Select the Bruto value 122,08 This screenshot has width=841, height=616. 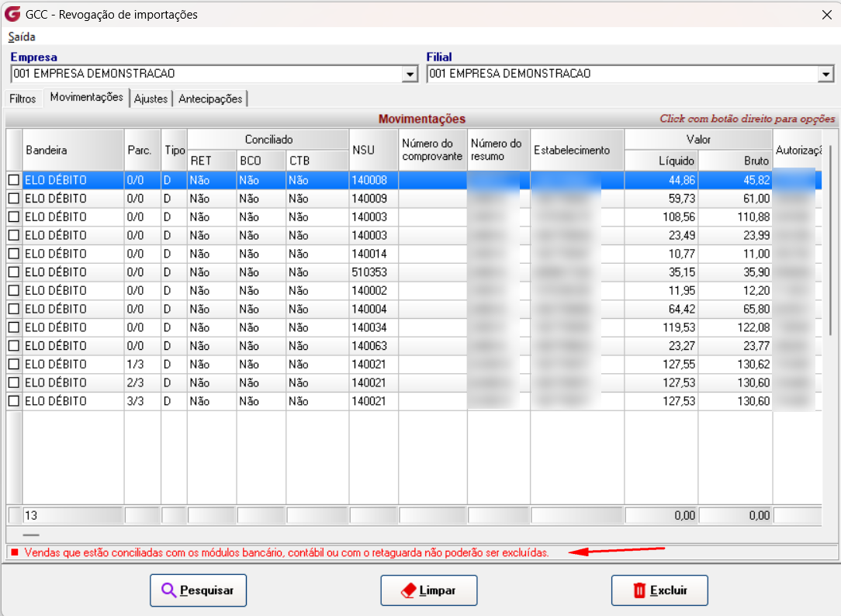click(735, 327)
